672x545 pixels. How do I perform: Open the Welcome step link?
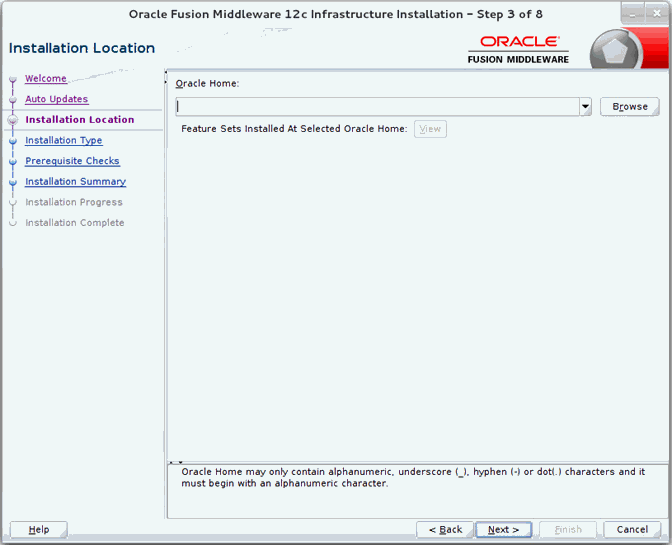[45, 78]
